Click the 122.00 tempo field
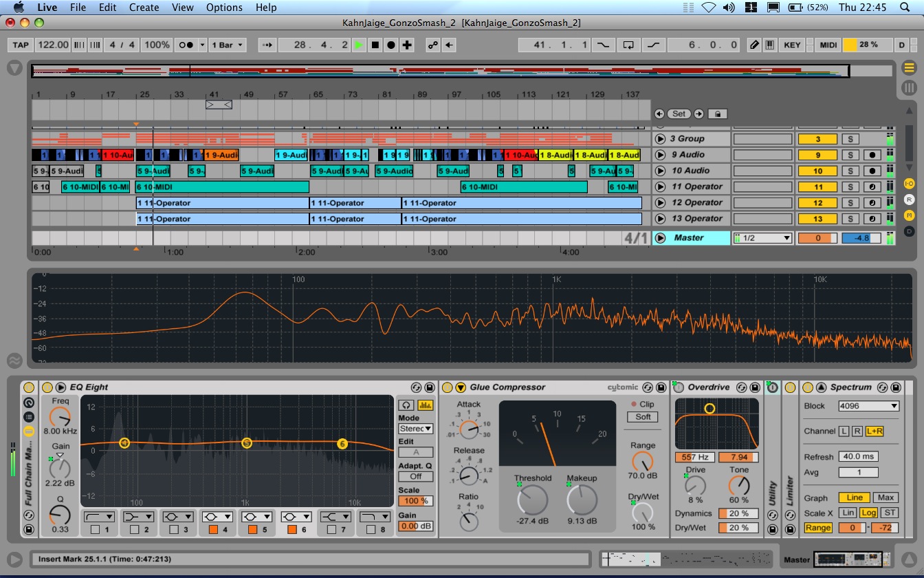 coord(53,45)
